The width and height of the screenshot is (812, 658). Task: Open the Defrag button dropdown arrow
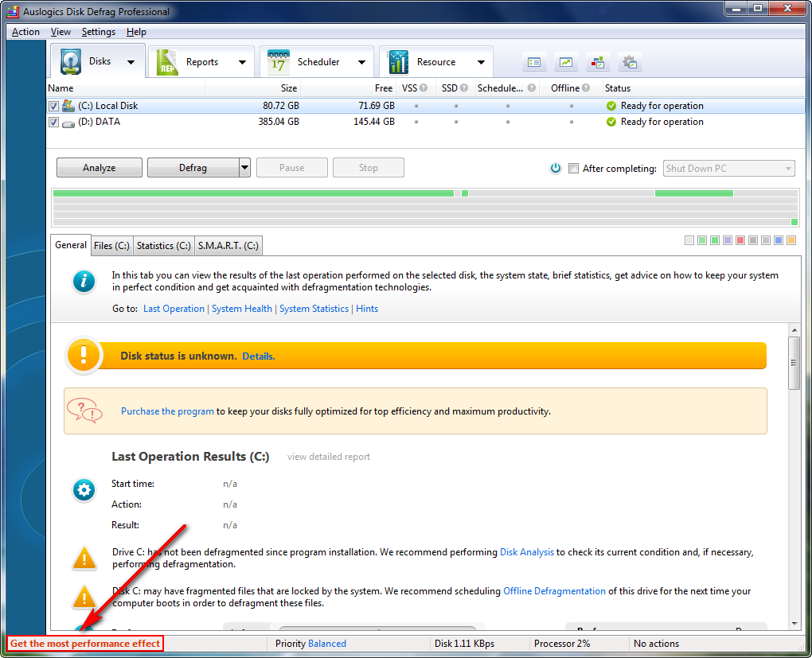coord(245,168)
